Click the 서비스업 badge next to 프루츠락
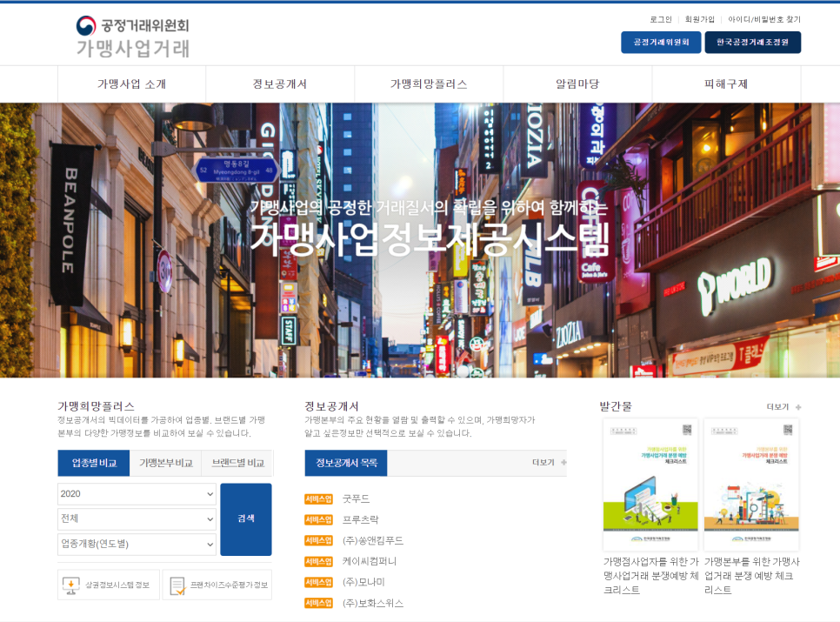 319,519
